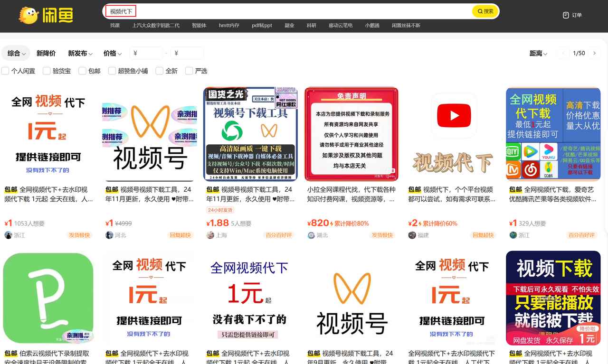
Task: Open the YouTube 视频代下 listing image
Action: pos(452,134)
